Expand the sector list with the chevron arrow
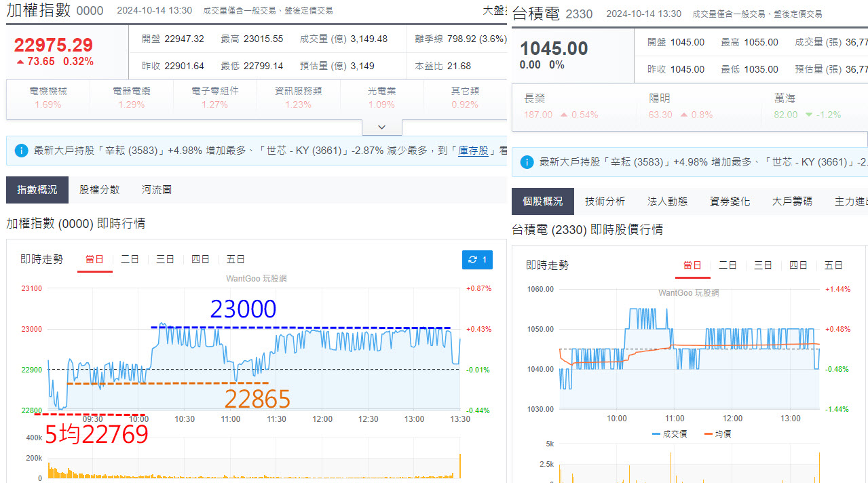This screenshot has width=868, height=483. tap(381, 127)
